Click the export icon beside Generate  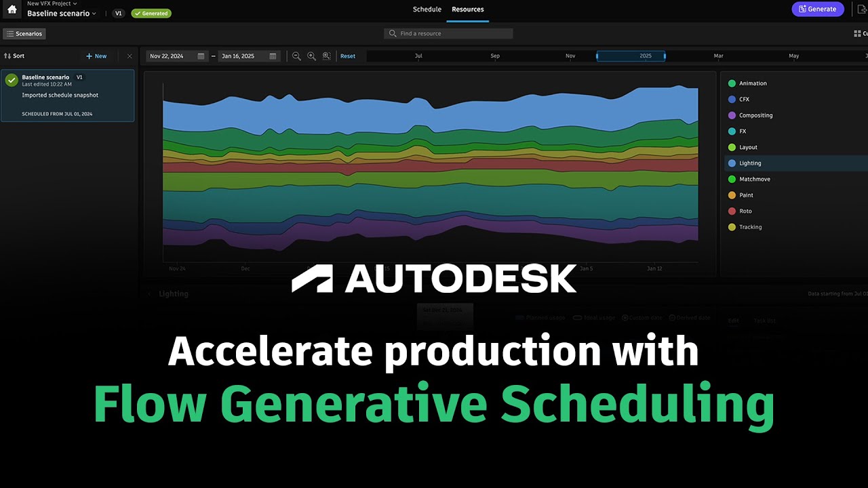pos(862,9)
